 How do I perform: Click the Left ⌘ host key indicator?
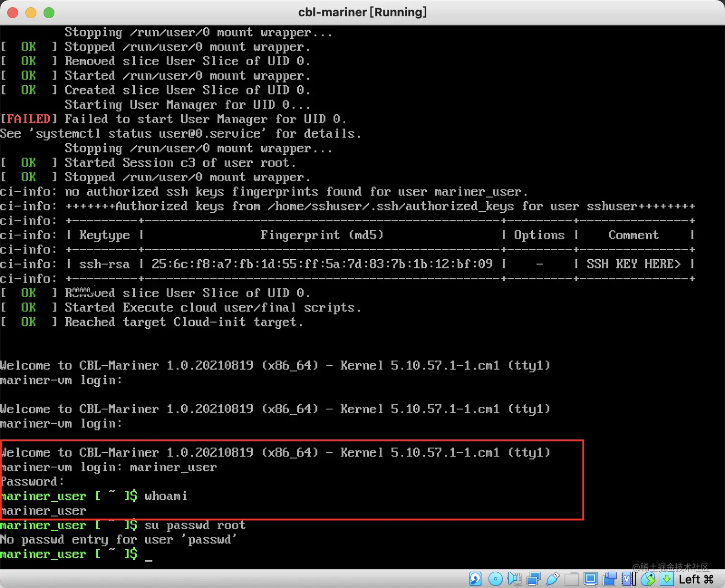696,579
